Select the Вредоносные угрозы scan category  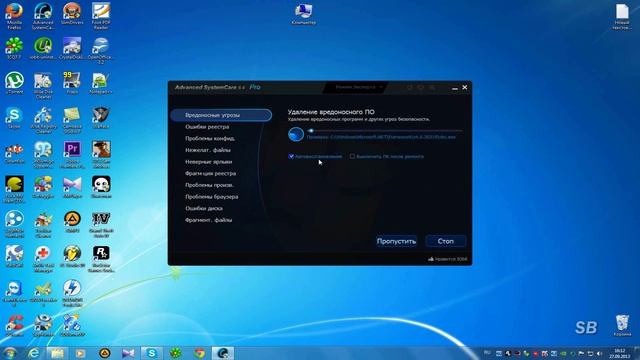[x=221, y=115]
